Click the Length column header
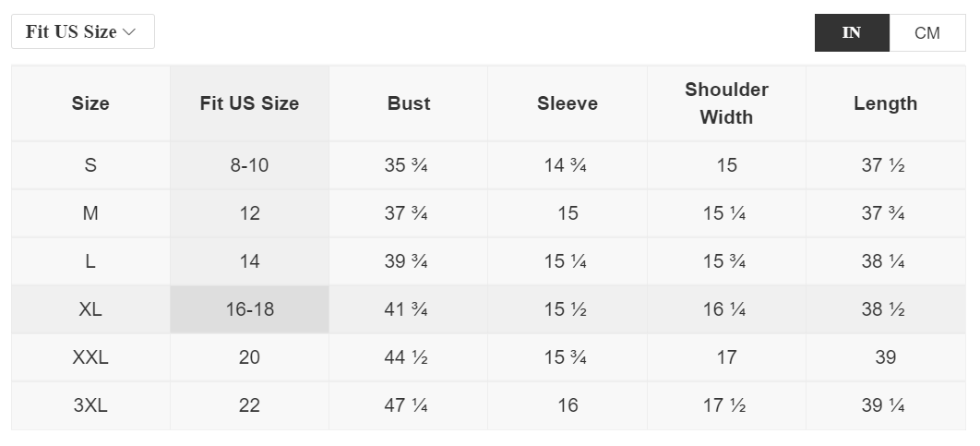The image size is (980, 446). 885,103
